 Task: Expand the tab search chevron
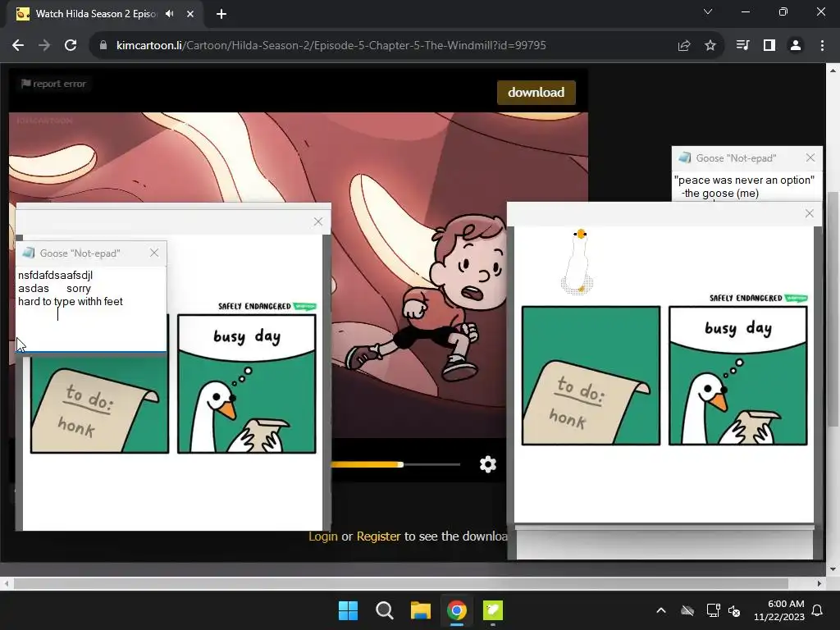pyautogui.click(x=708, y=11)
